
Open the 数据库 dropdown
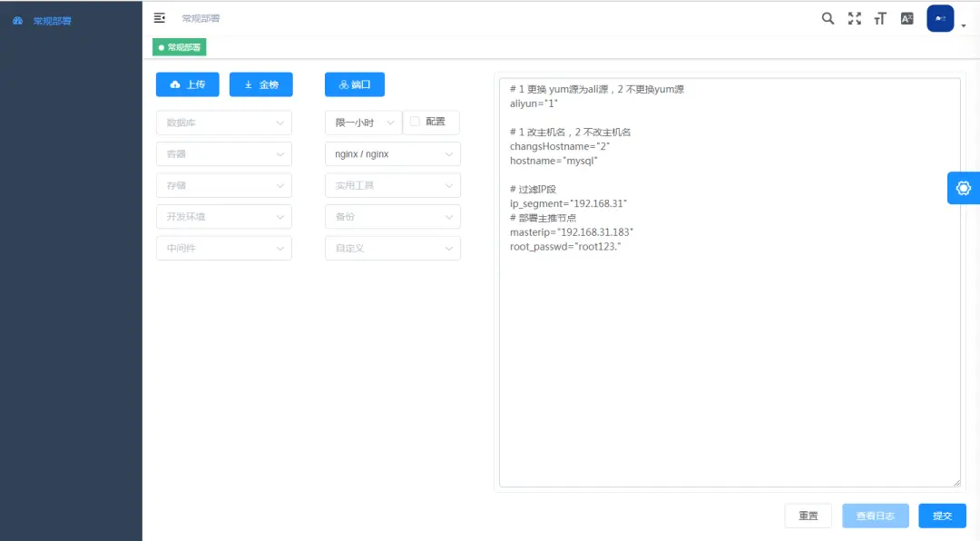pyautogui.click(x=224, y=123)
